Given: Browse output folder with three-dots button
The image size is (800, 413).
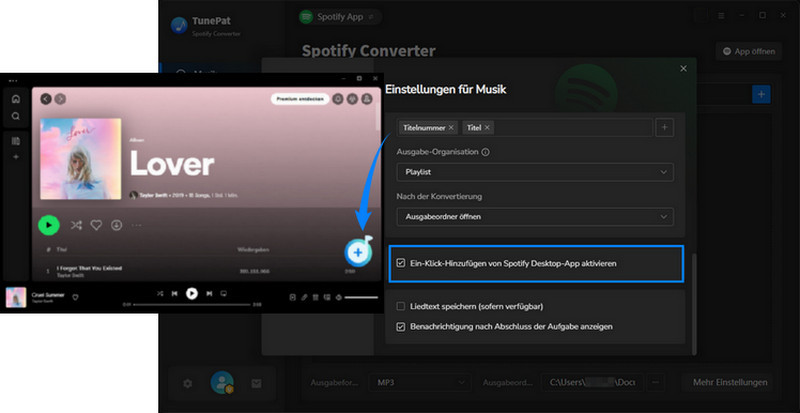Looking at the screenshot, I should point(656,382).
